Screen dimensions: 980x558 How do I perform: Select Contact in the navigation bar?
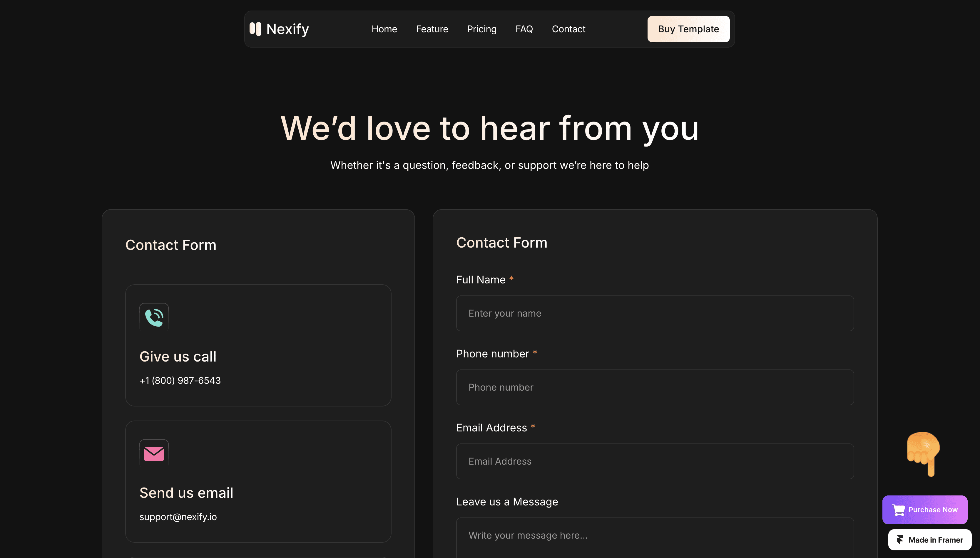[x=568, y=29]
